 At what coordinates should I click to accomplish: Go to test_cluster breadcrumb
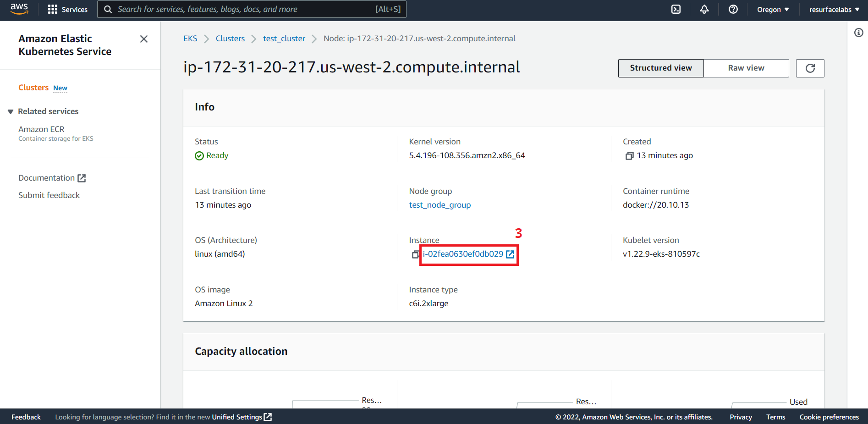click(x=284, y=39)
